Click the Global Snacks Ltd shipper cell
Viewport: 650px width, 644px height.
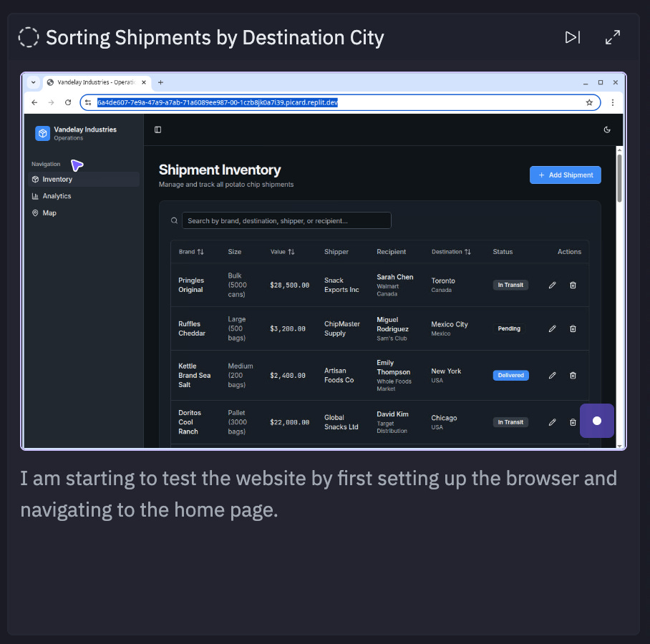pos(341,422)
